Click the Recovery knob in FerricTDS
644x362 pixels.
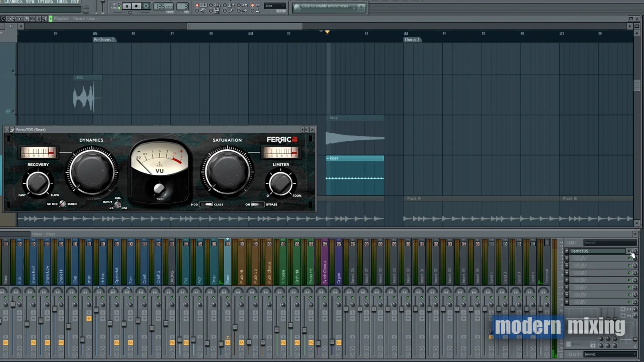(x=38, y=183)
